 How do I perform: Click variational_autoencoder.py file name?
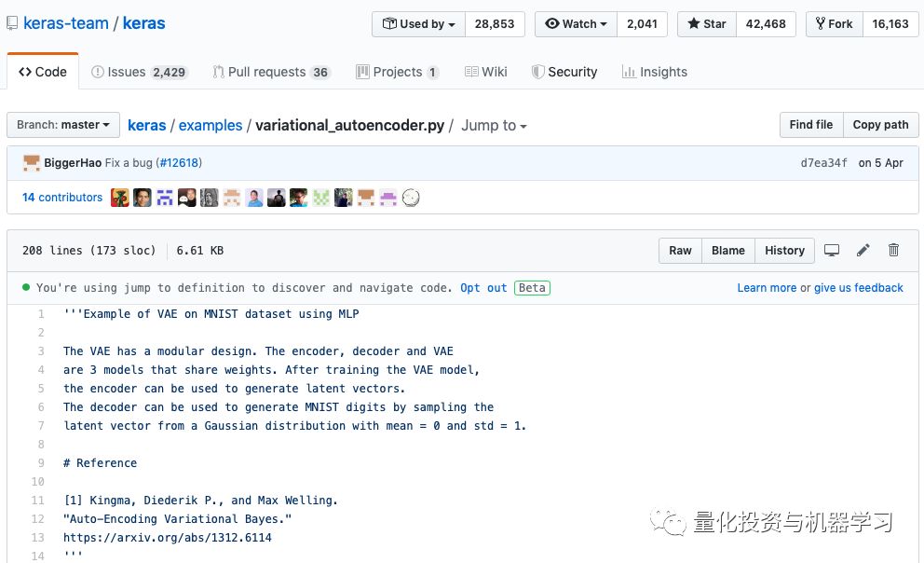tap(349, 126)
